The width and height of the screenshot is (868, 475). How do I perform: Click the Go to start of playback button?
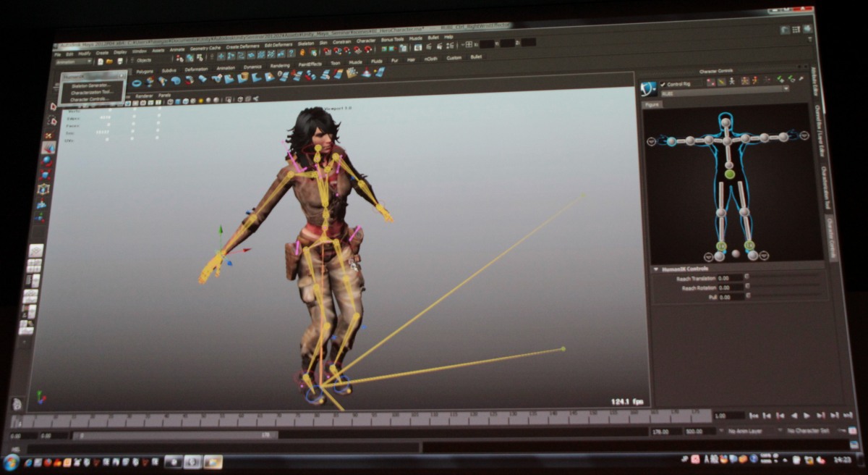tap(754, 416)
